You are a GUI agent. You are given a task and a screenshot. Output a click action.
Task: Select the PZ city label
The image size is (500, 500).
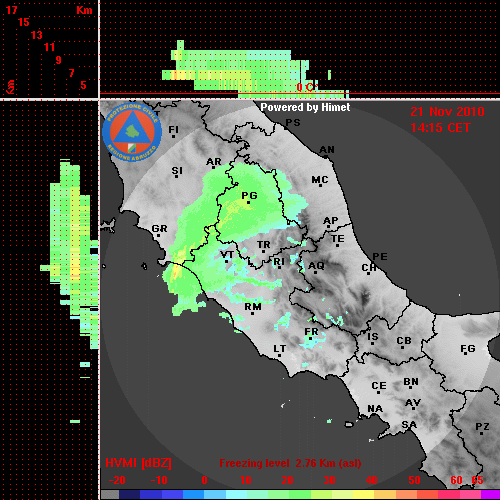482,427
